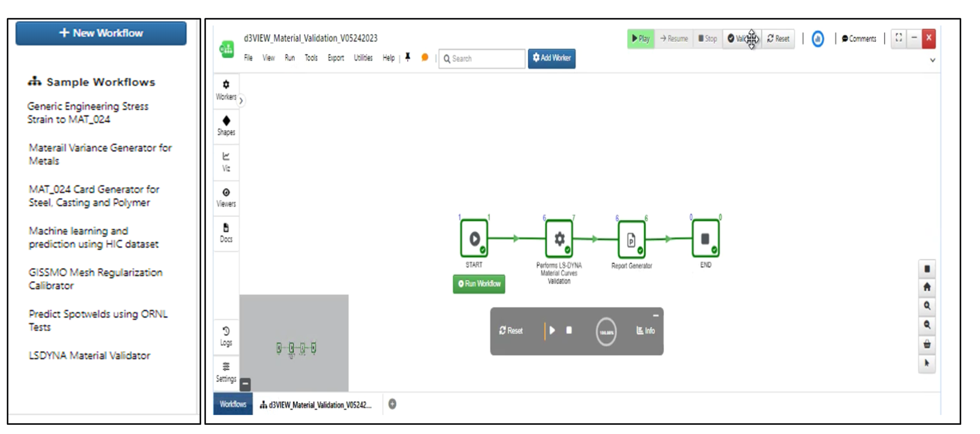Open the View menu

coord(269,58)
